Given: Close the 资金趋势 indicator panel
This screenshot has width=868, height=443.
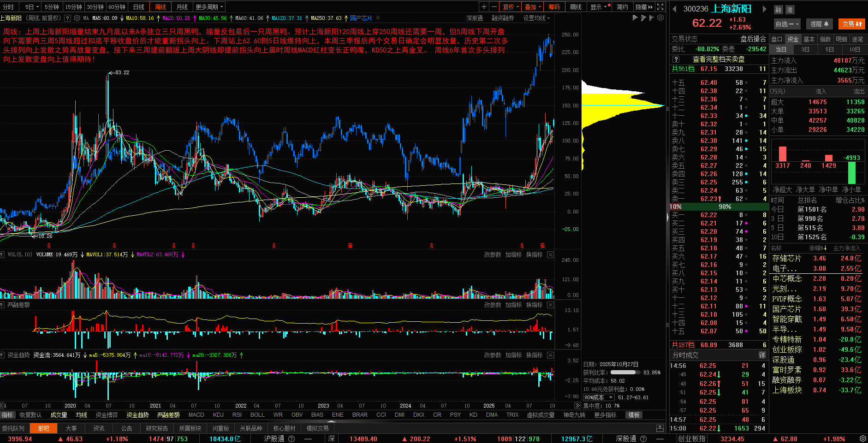Looking at the screenshot, I should coord(550,355).
